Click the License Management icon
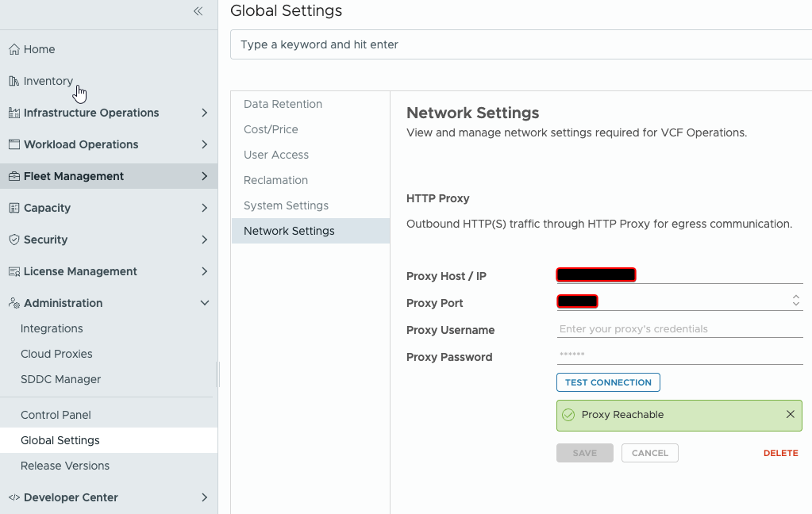Image resolution: width=812 pixels, height=514 pixels. point(14,272)
